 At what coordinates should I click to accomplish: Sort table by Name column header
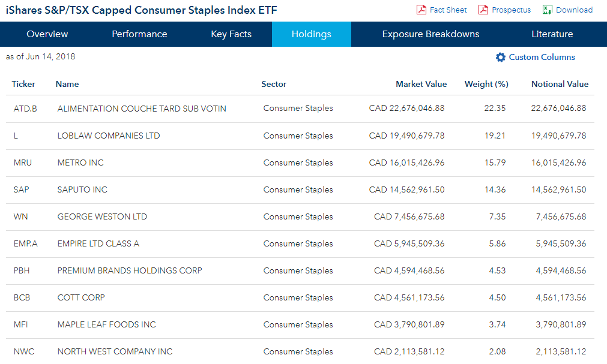(67, 84)
